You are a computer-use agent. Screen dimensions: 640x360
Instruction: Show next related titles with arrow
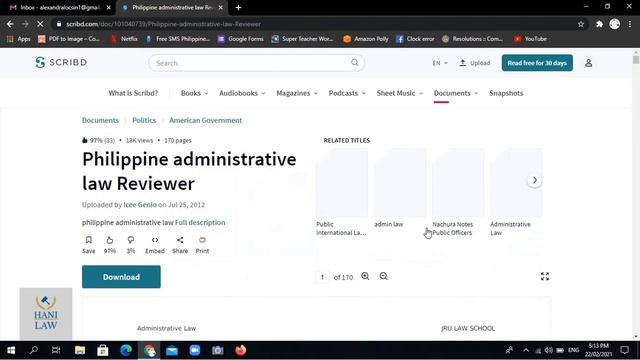[x=535, y=180]
